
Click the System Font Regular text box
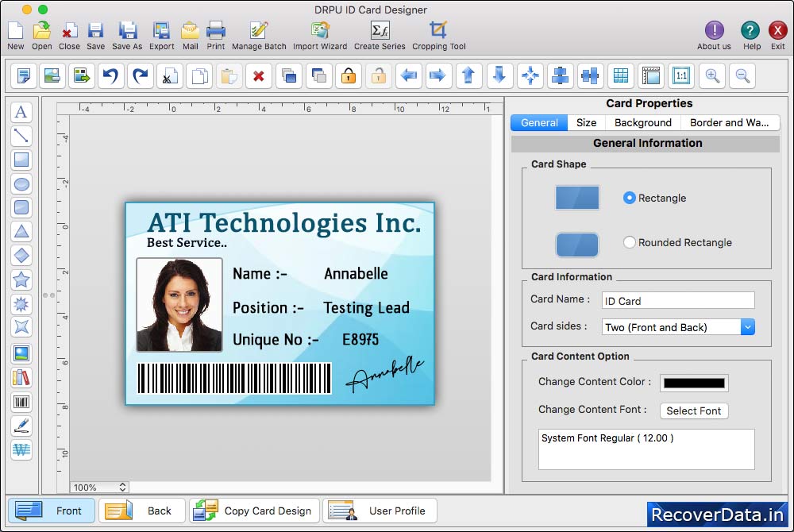[x=646, y=449]
